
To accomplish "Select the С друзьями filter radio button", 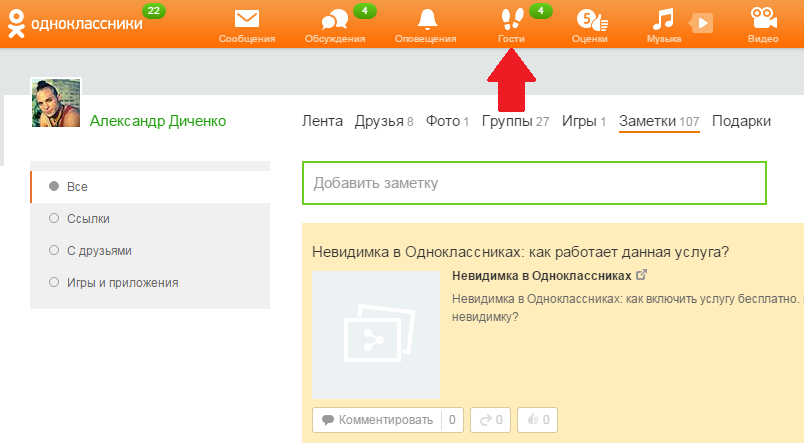I will click(x=54, y=250).
